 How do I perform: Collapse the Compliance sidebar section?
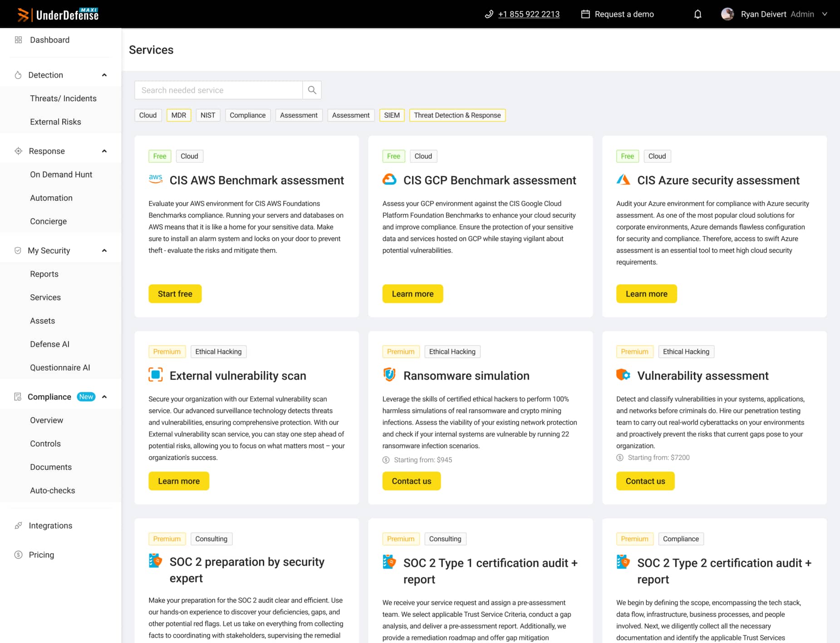point(104,397)
